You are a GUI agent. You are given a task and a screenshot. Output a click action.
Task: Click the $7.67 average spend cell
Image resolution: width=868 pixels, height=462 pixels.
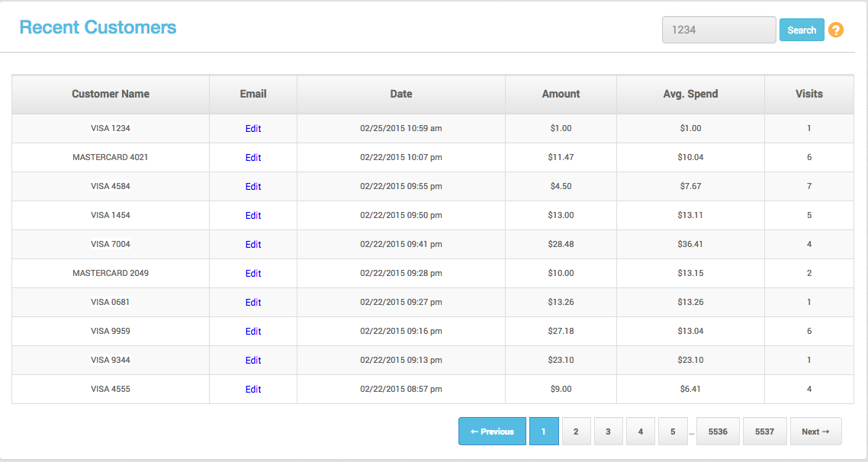690,187
